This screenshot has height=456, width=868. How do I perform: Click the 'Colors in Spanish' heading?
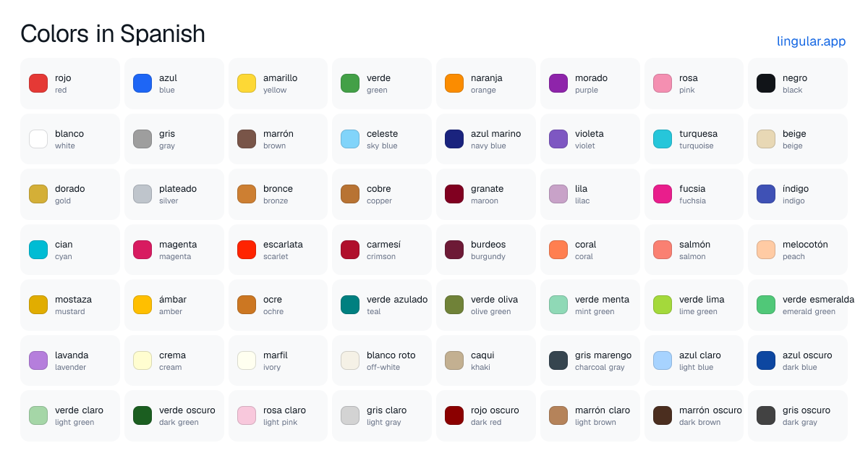113,34
